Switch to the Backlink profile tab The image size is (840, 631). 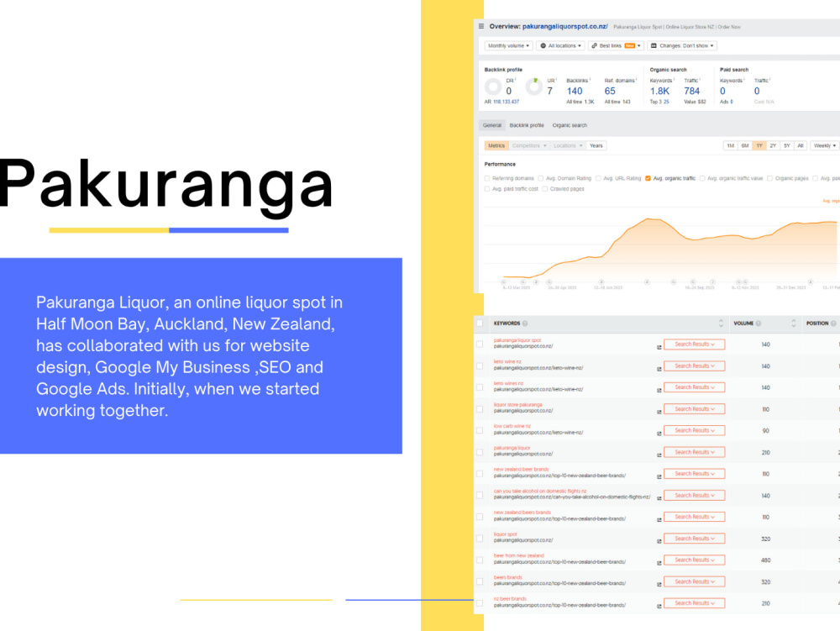pos(527,125)
